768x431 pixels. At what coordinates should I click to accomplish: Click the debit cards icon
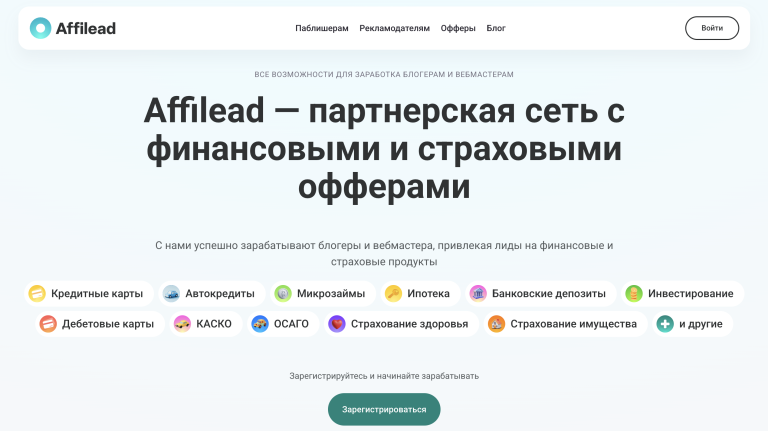pyautogui.click(x=48, y=324)
